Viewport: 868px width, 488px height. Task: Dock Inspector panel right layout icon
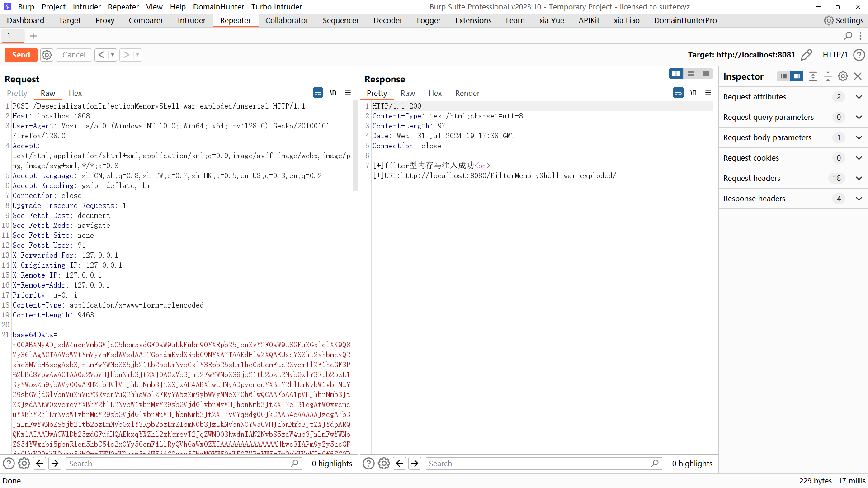797,76
